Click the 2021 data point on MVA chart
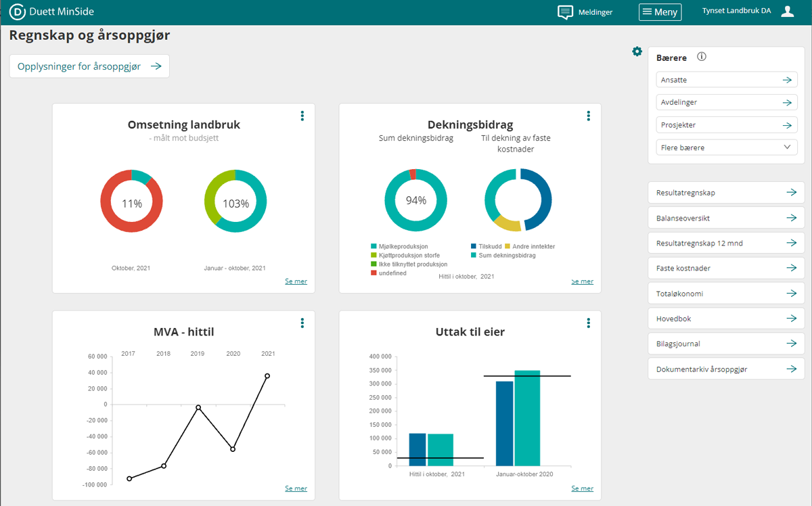812x506 pixels. pyautogui.click(x=267, y=376)
